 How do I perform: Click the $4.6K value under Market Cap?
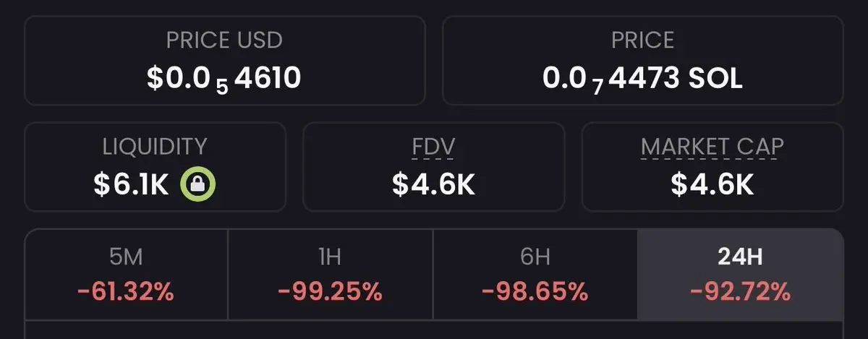(x=712, y=185)
